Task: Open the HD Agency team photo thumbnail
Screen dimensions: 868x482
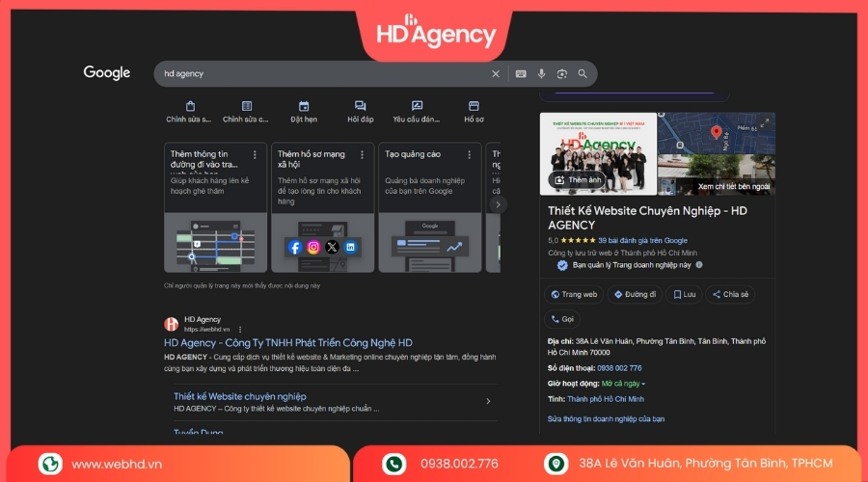Action: click(x=598, y=154)
